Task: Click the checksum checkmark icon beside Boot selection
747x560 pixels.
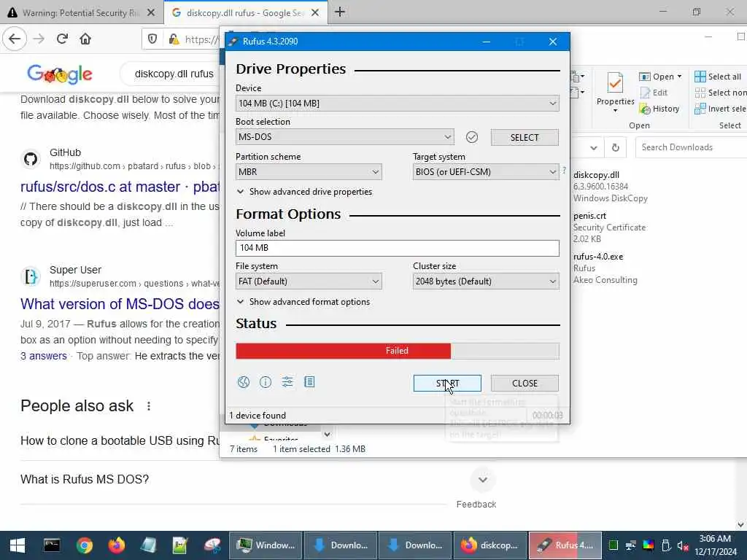Action: pyautogui.click(x=472, y=137)
